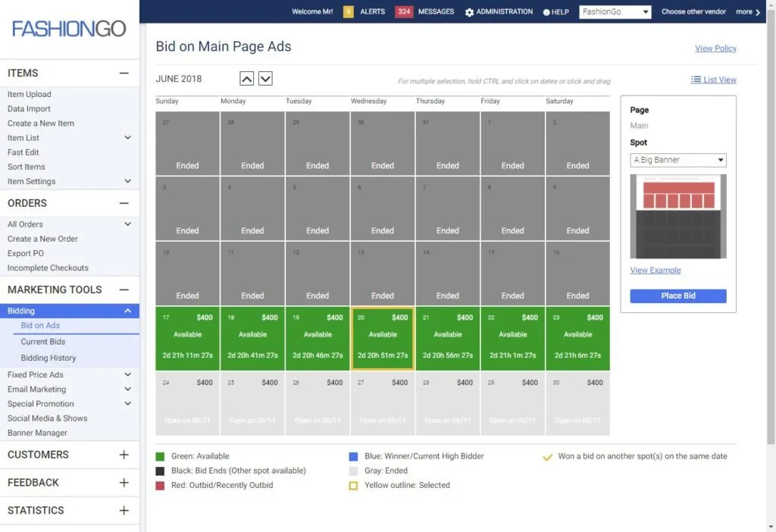Expand the CUSTOMERS section

(124, 454)
